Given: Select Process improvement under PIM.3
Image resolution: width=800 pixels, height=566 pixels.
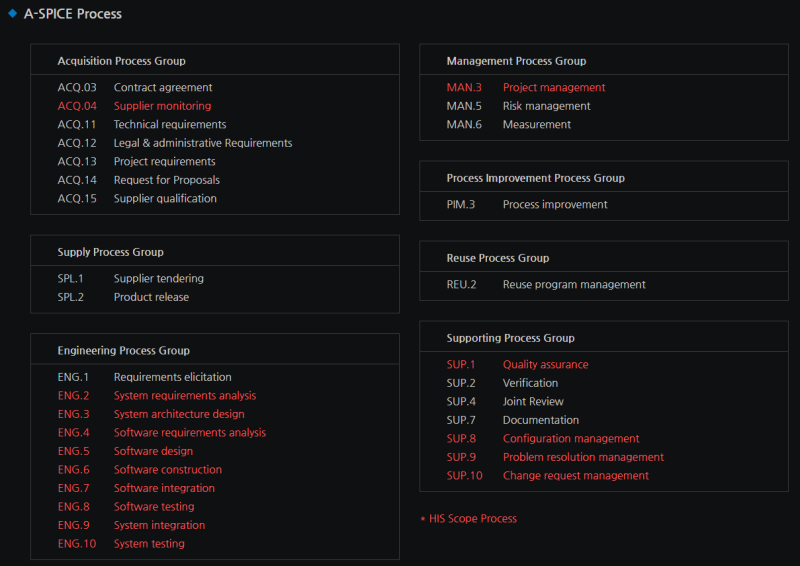Looking at the screenshot, I should tap(554, 205).
